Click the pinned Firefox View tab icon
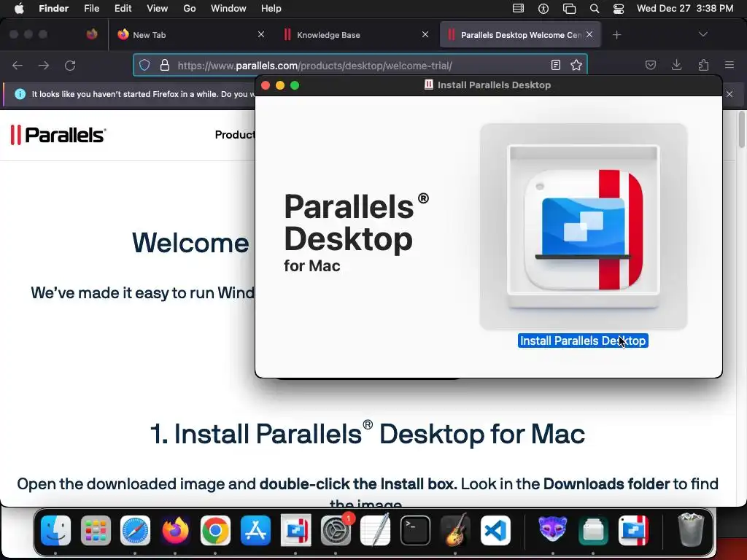The width and height of the screenshot is (747, 560). (91, 34)
